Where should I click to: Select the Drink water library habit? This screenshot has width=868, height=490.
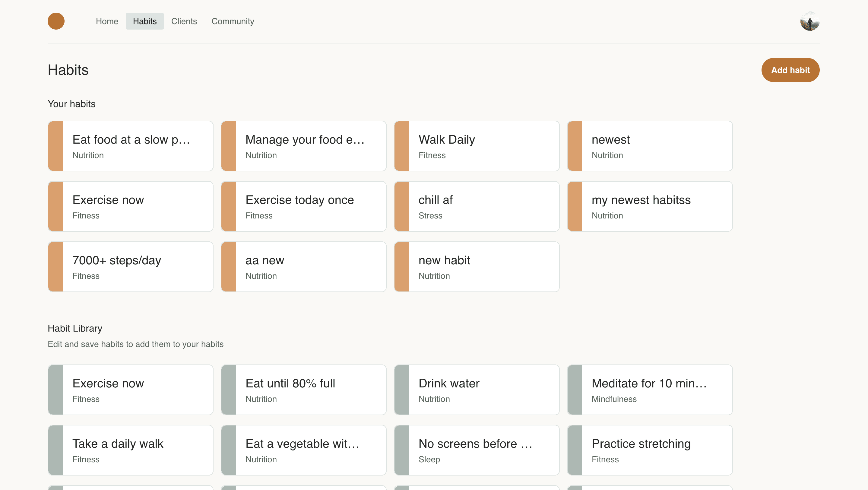coord(477,390)
